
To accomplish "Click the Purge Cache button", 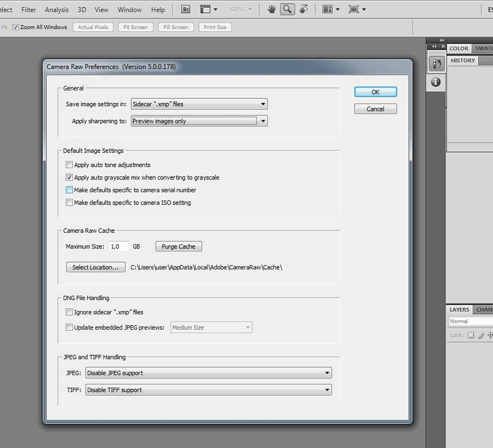I will 178,246.
